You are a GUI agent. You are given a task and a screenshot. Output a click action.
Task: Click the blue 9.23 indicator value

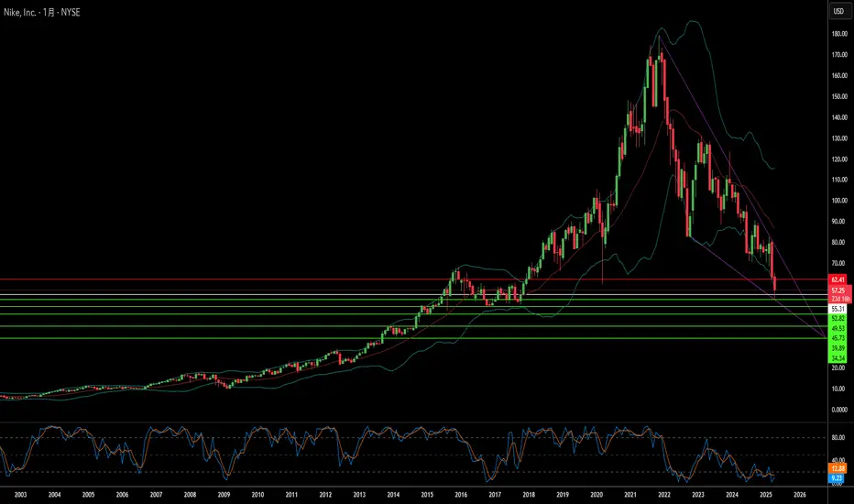(x=838, y=478)
